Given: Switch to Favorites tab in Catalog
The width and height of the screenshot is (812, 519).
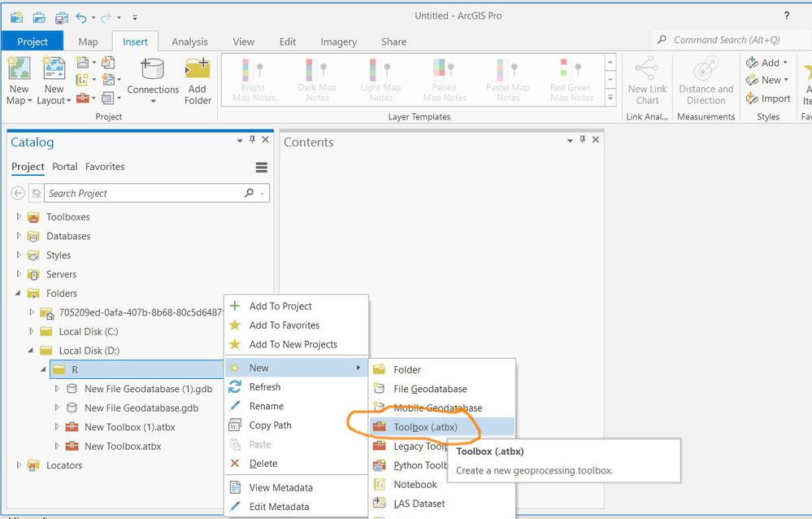Looking at the screenshot, I should click(105, 167).
